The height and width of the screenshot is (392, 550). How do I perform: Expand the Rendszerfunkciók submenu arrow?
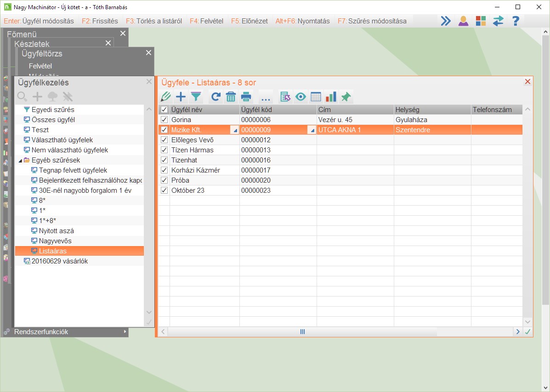[125, 332]
